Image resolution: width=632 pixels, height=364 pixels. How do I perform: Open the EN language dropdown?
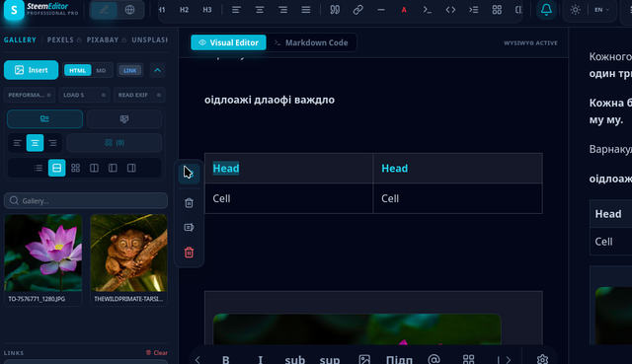tap(602, 10)
